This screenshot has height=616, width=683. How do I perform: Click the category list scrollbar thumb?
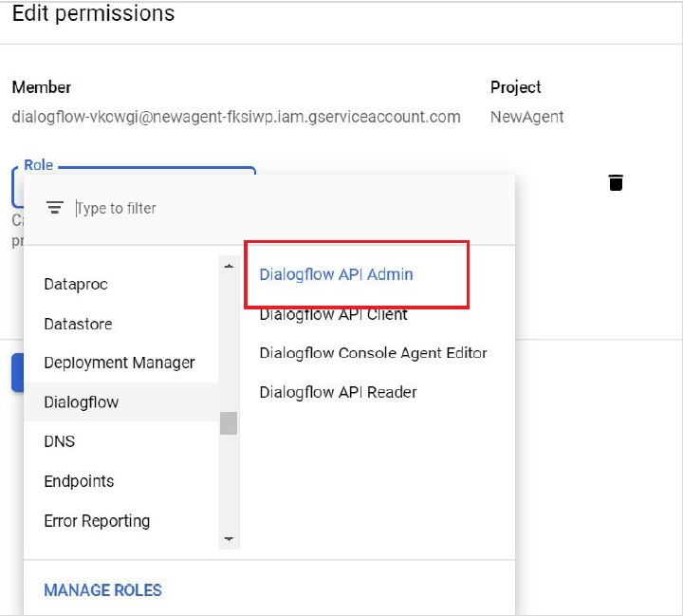[229, 423]
